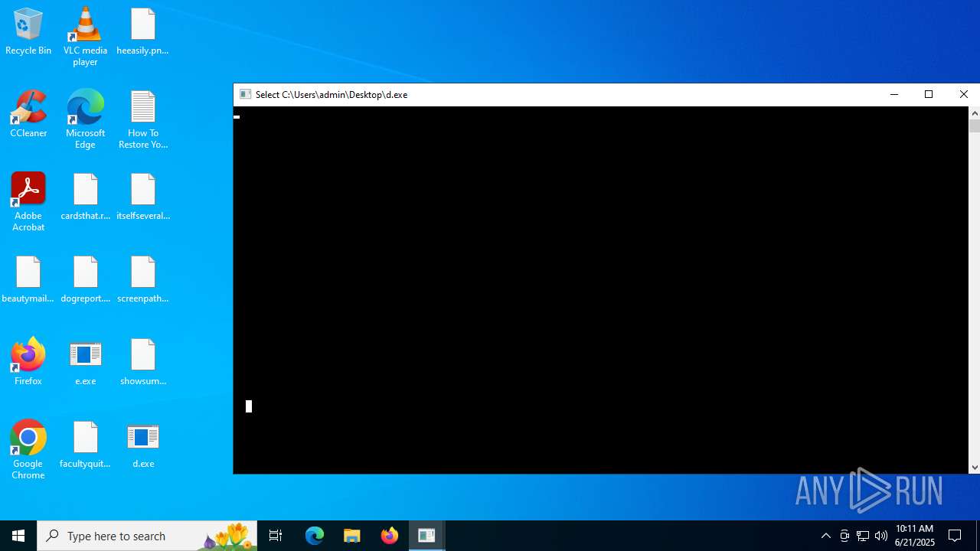This screenshot has height=551, width=980.
Task: Show hidden system tray icons
Action: tap(825, 536)
